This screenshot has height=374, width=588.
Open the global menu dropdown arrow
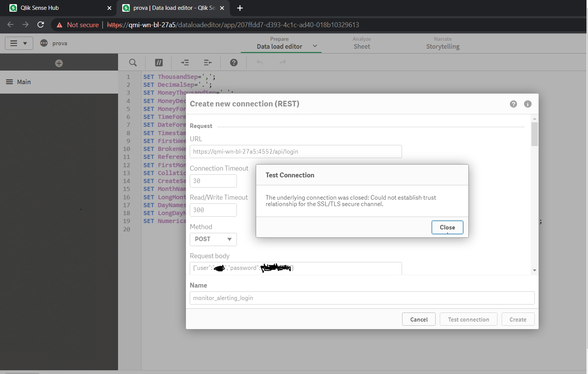24,43
